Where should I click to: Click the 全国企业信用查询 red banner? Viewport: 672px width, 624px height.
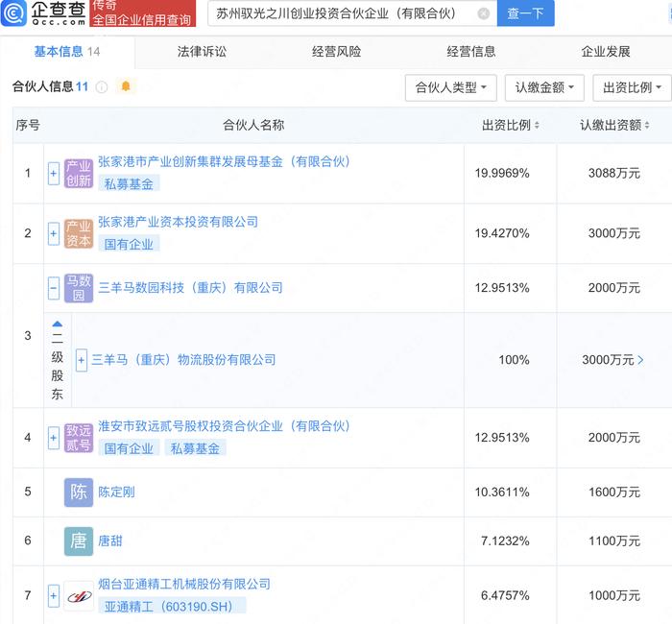click(x=143, y=13)
